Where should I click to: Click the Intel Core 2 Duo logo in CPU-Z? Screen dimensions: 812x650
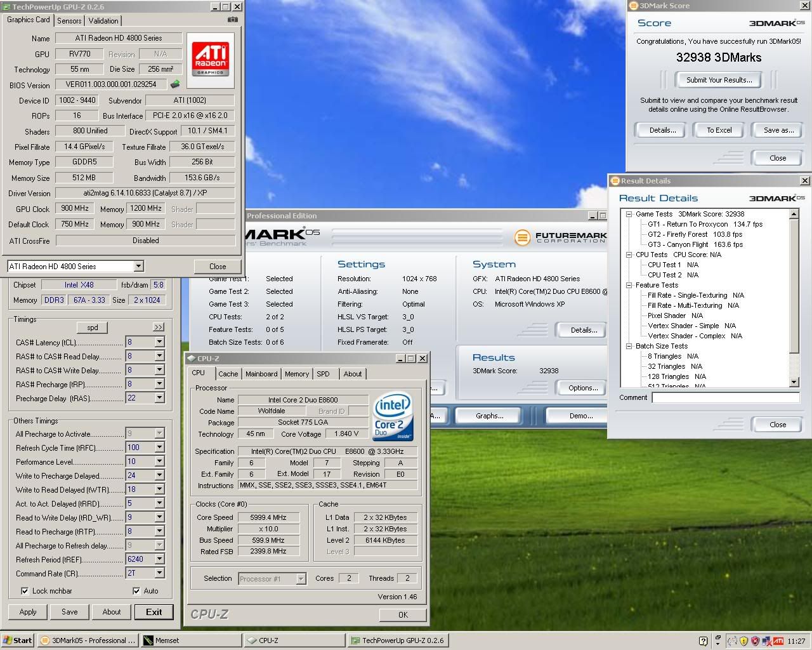(393, 417)
